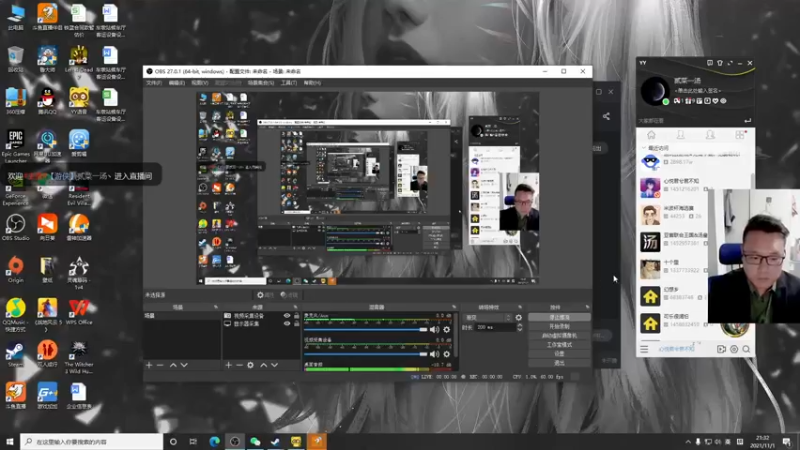
Task: Collapse the recent visits group in YY
Action: click(x=644, y=148)
